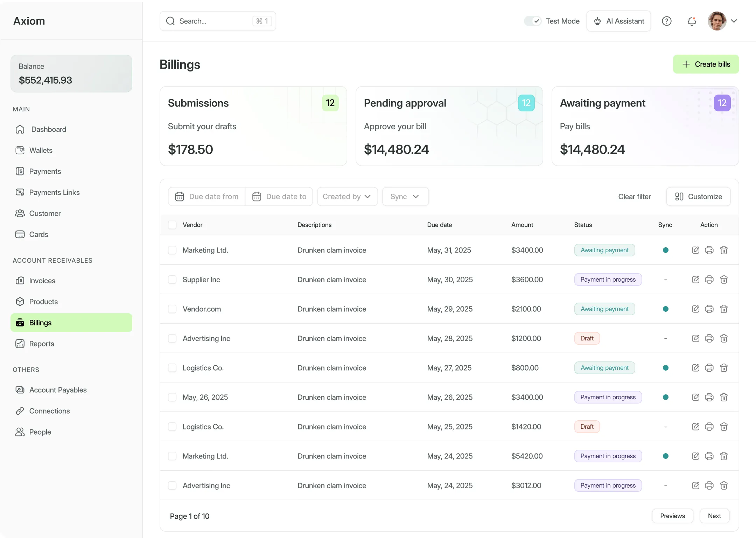
Task: Open the Created by dropdown
Action: [347, 196]
